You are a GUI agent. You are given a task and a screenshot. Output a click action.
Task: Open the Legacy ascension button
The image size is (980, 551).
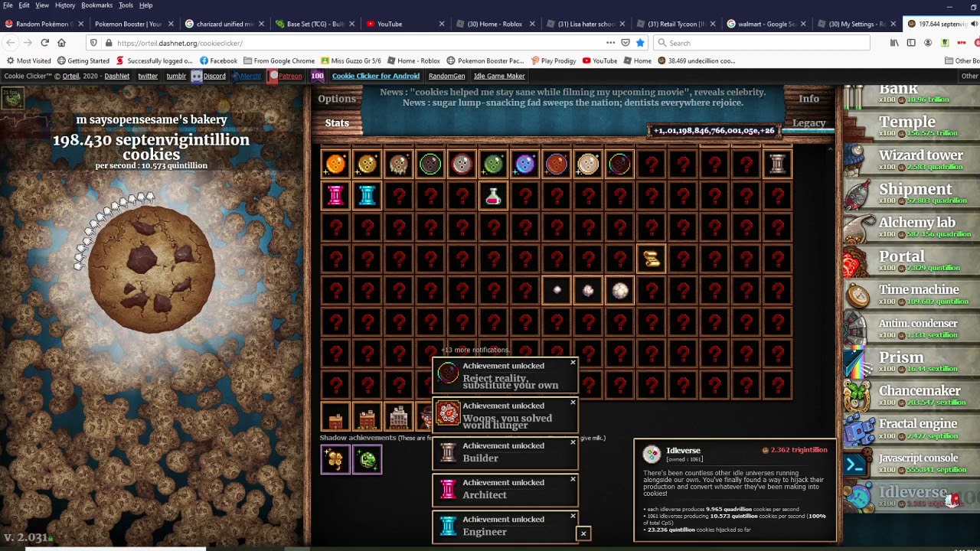click(808, 122)
